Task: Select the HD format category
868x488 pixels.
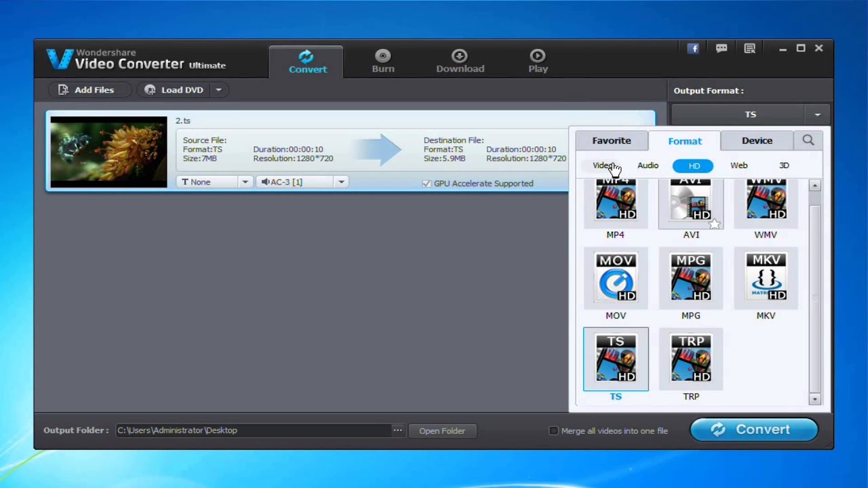Action: 693,165
